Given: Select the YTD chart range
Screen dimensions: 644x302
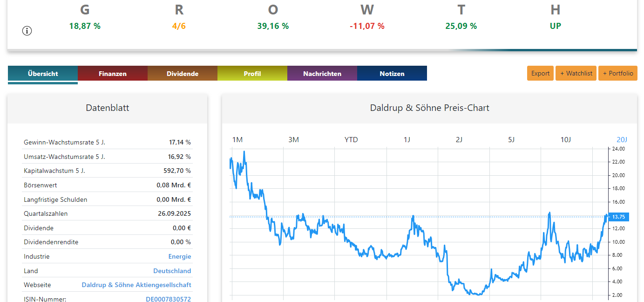Looking at the screenshot, I should tap(351, 140).
